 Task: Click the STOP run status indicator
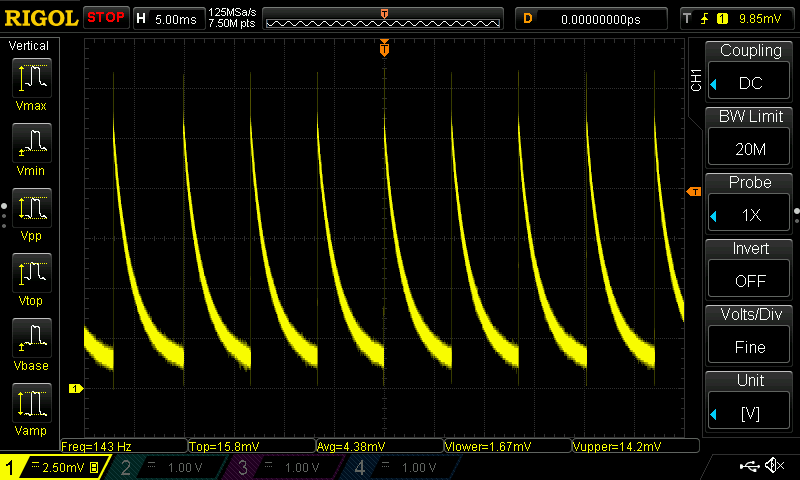(x=106, y=18)
